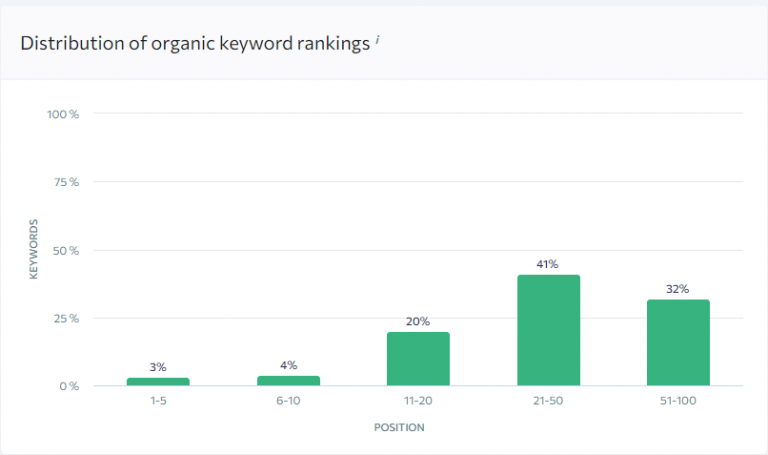This screenshot has height=455, width=768.
Task: Click the 11-20 x-axis label
Action: point(418,401)
